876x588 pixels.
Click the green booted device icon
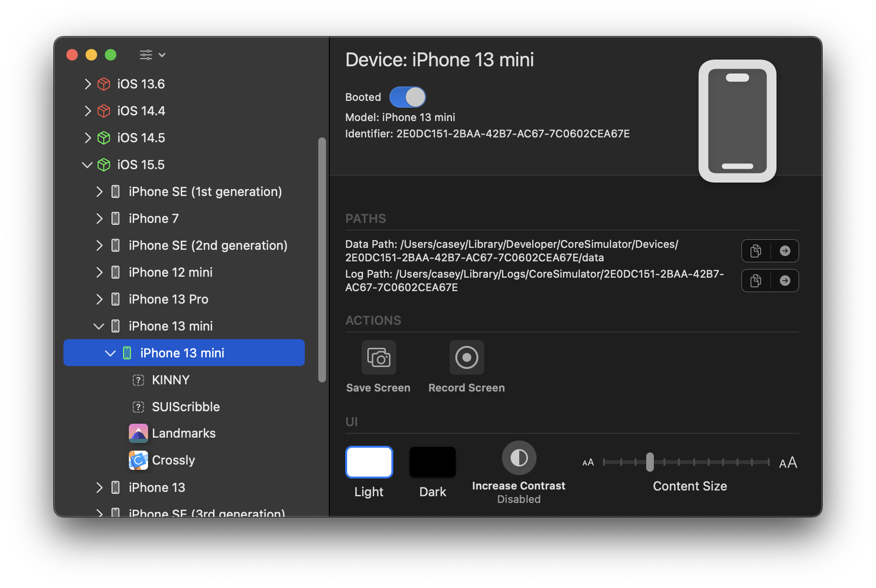pyautogui.click(x=127, y=353)
